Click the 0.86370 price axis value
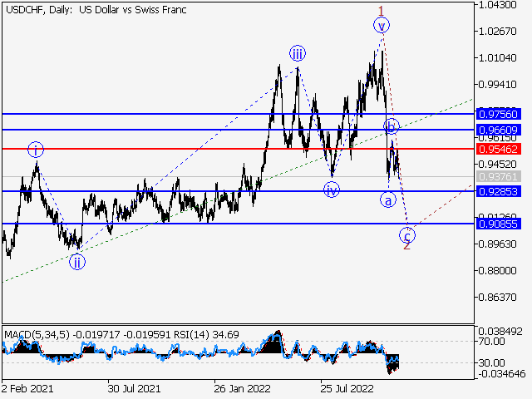This screenshot has height=399, width=532. click(497, 298)
